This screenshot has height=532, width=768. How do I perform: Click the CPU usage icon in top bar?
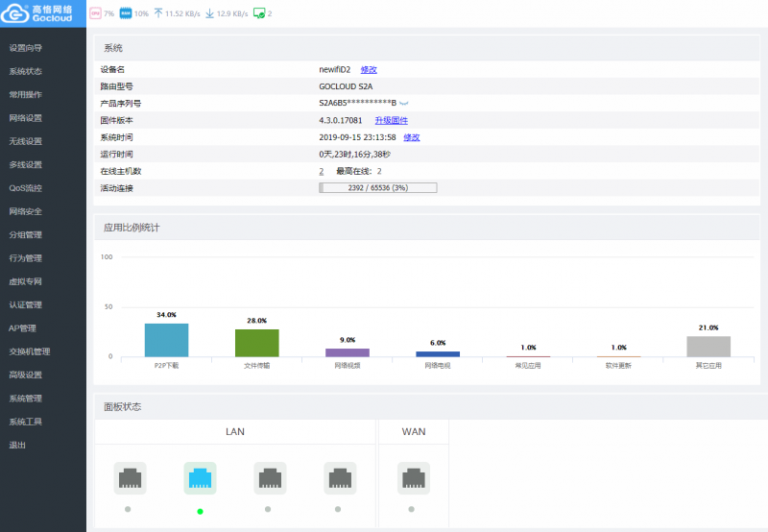point(95,13)
